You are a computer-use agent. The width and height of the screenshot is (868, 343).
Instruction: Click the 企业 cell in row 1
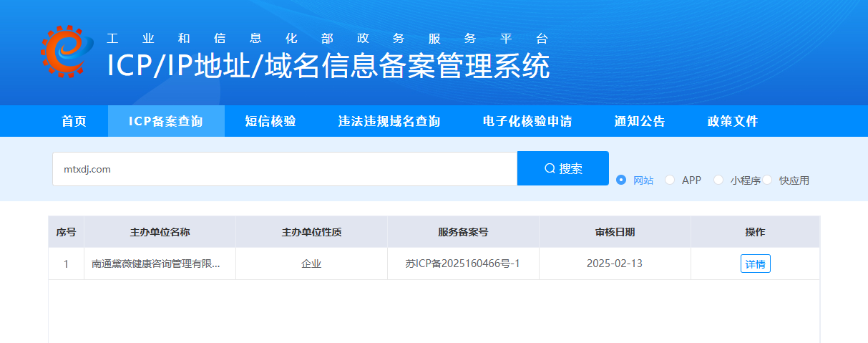pyautogui.click(x=312, y=264)
